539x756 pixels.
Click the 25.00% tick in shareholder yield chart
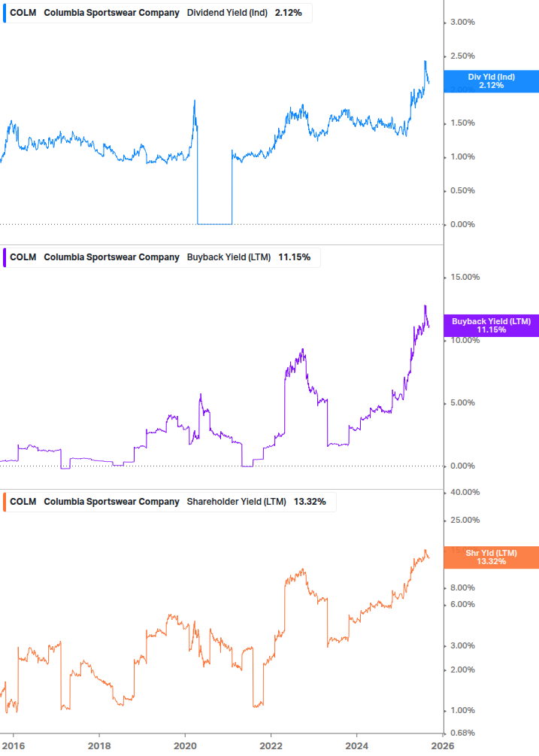pyautogui.click(x=465, y=521)
